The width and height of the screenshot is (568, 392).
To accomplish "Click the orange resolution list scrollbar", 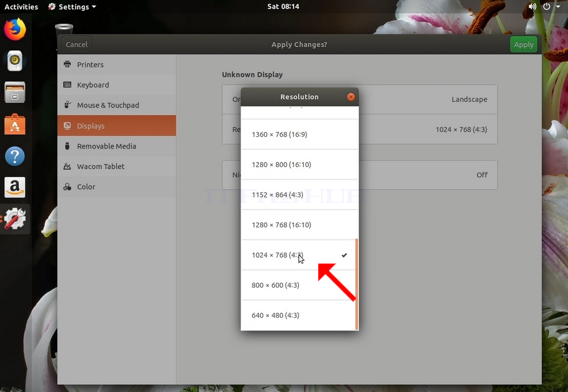I will [x=357, y=284].
